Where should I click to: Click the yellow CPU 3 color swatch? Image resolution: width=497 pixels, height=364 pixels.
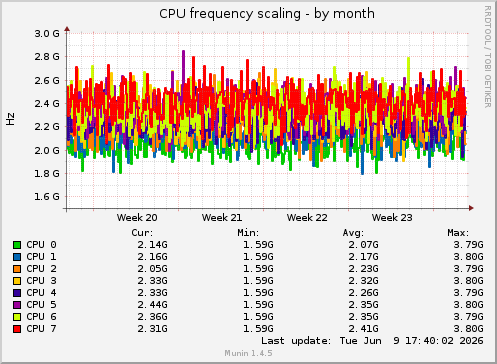(x=17, y=281)
